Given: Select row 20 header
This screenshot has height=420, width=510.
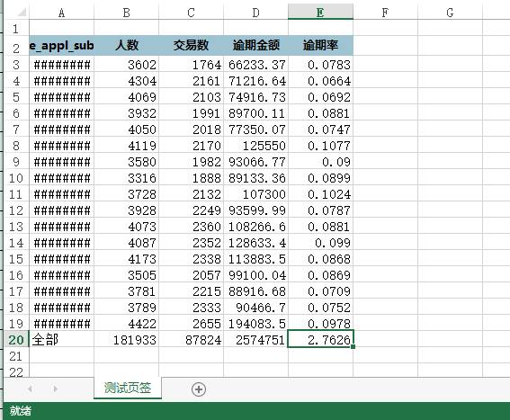Looking at the screenshot, I should click(x=16, y=339).
